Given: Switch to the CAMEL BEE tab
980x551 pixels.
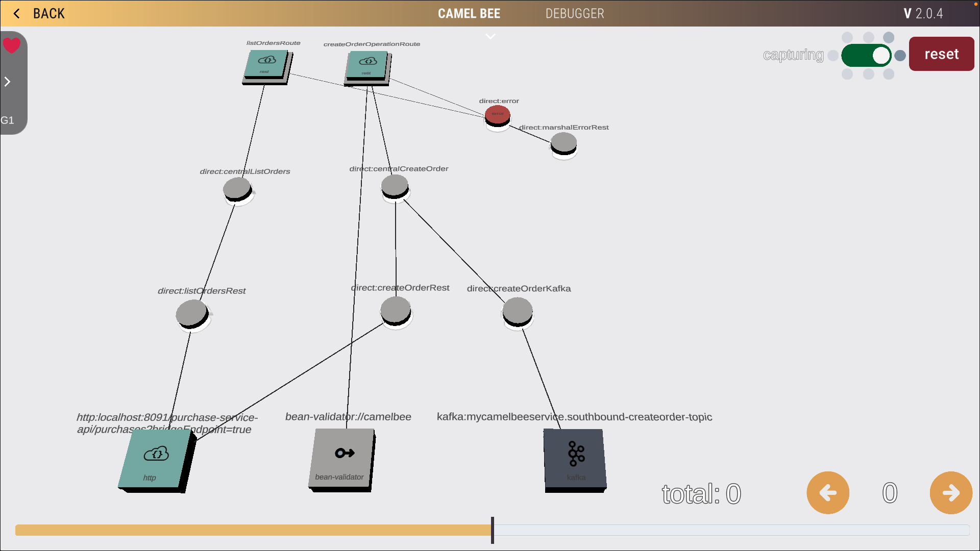Looking at the screenshot, I should pyautogui.click(x=469, y=14).
